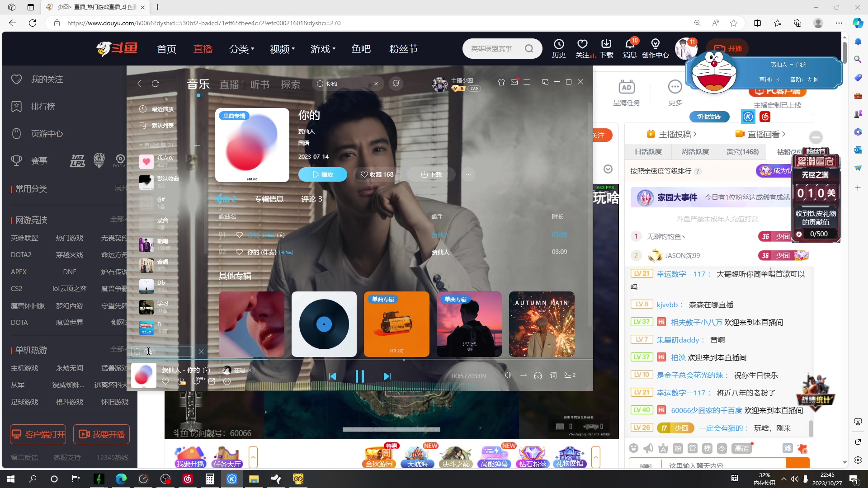Screen dimensions: 868x488
Task: Switch to 周活跃度 tab
Action: (x=695, y=151)
